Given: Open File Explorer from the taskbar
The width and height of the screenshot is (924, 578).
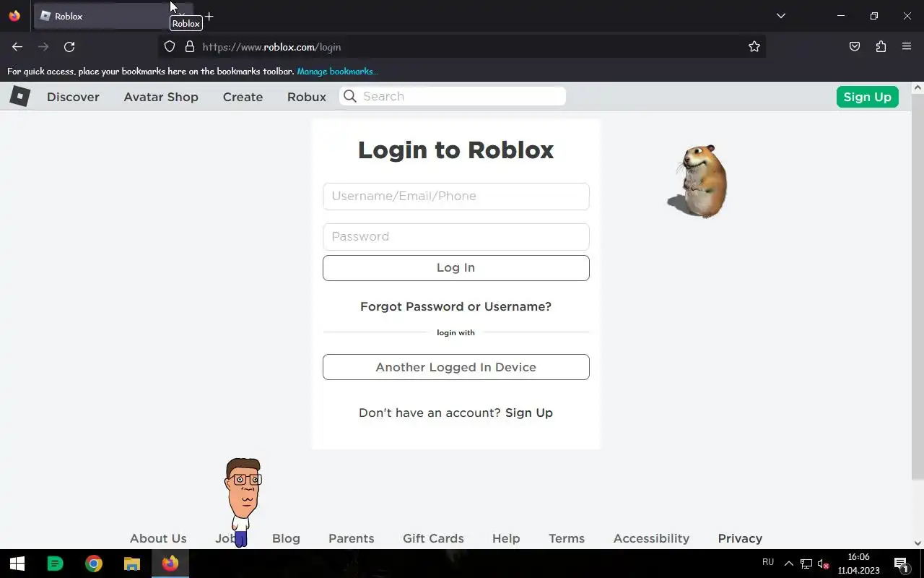Looking at the screenshot, I should click(x=131, y=564).
